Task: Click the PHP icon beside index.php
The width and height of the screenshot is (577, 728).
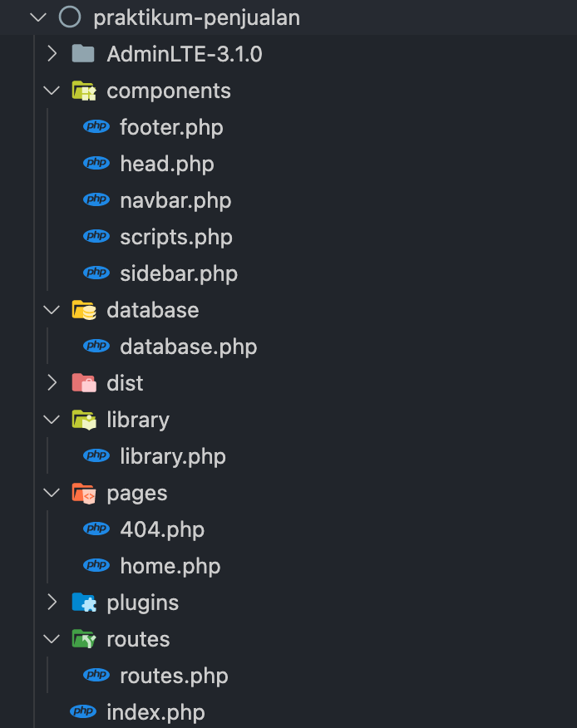Action: click(x=83, y=711)
